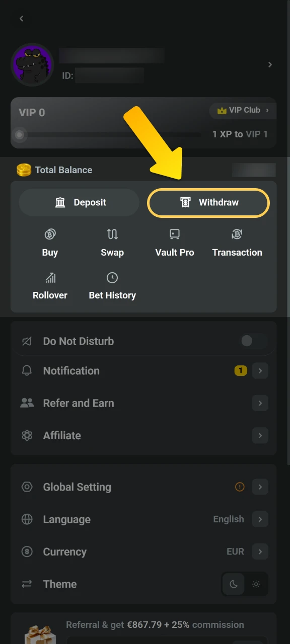Open the VIP Club menu
This screenshot has height=644, width=290.
(243, 110)
